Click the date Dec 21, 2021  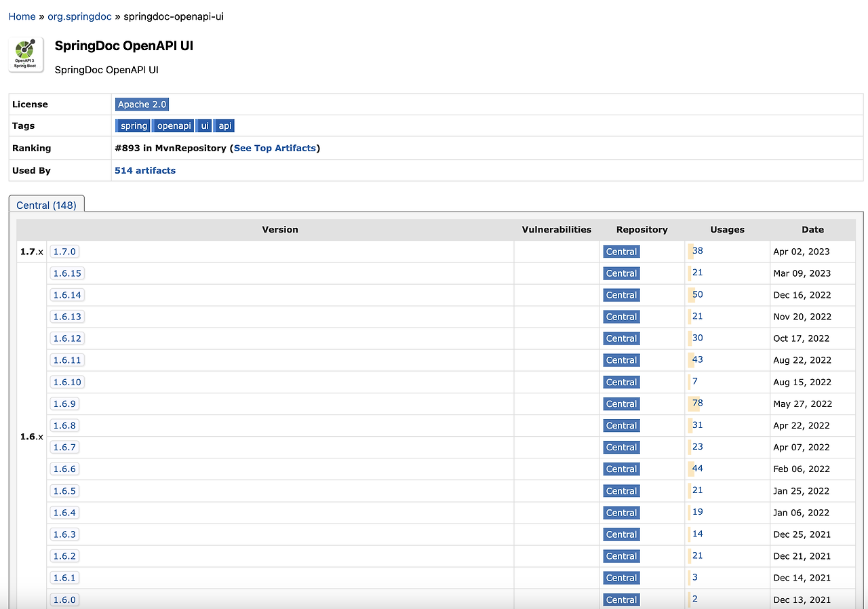[x=802, y=556]
